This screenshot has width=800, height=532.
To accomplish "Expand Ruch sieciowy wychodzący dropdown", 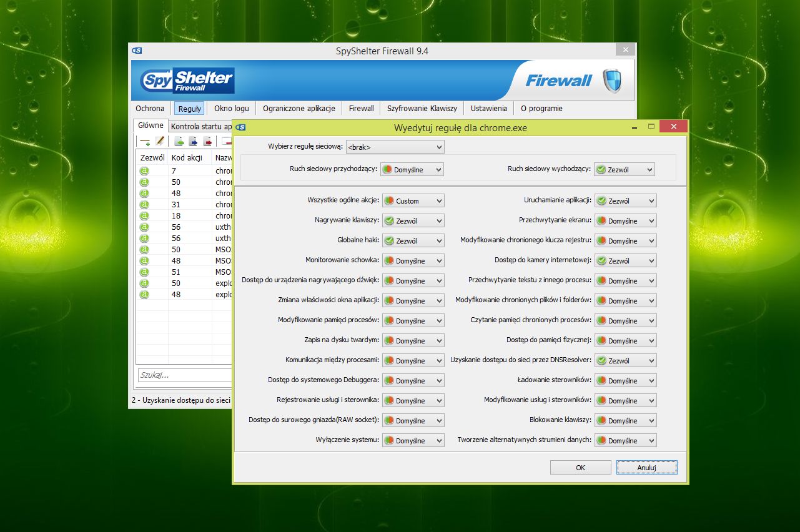I will click(x=624, y=169).
